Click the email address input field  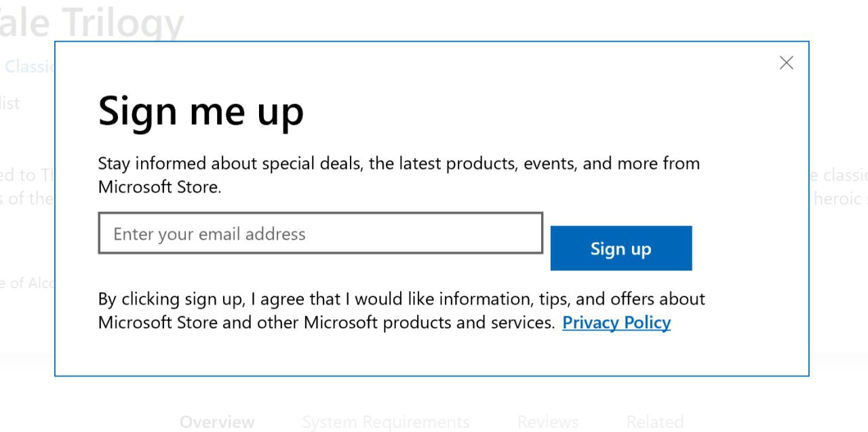click(x=320, y=234)
